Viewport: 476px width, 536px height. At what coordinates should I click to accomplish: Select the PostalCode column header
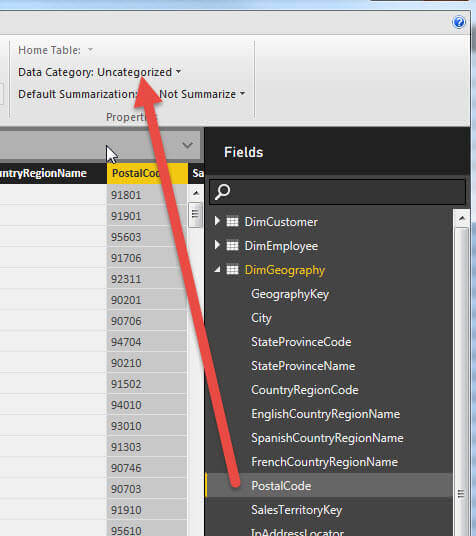point(147,173)
